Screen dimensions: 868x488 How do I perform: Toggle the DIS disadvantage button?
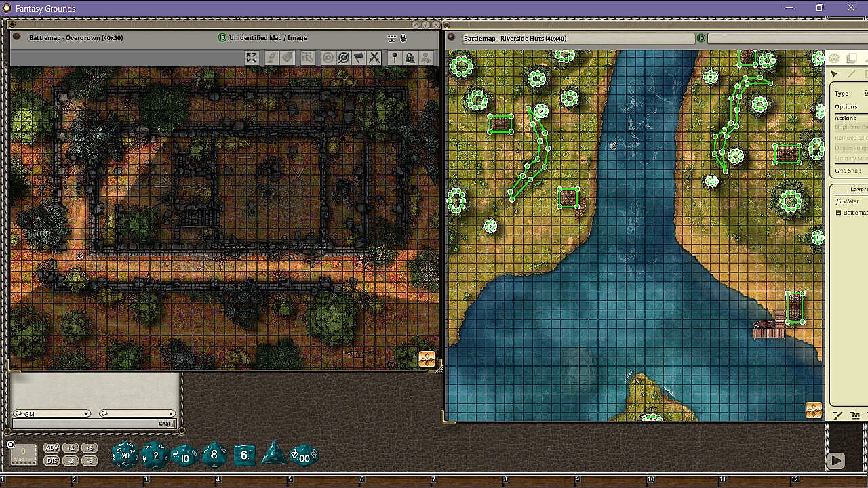[52, 460]
